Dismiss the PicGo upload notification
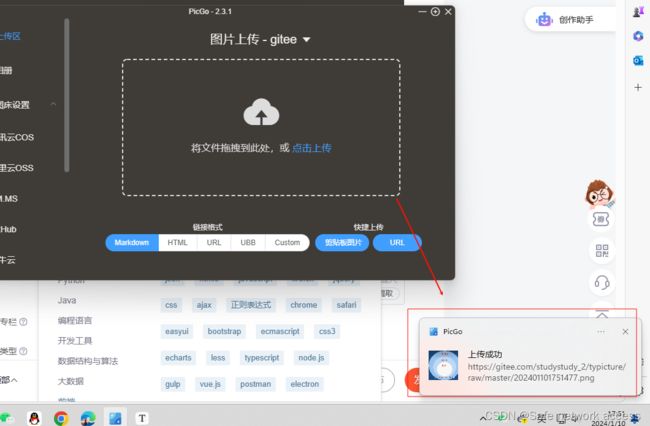Image resolution: width=650 pixels, height=426 pixels. coord(625,332)
